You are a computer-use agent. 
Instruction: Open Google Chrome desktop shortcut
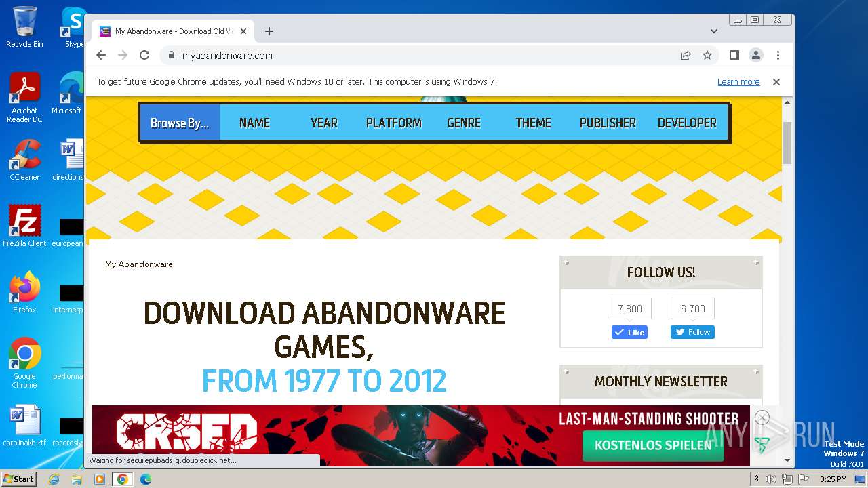(24, 363)
